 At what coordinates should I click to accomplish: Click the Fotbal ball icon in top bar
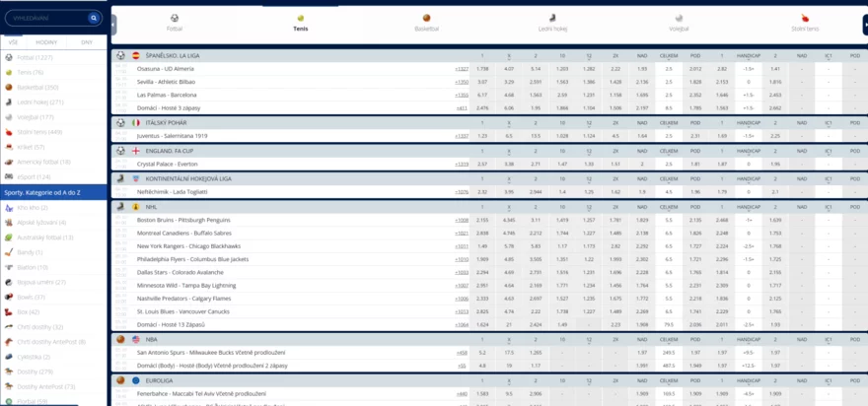tap(175, 18)
